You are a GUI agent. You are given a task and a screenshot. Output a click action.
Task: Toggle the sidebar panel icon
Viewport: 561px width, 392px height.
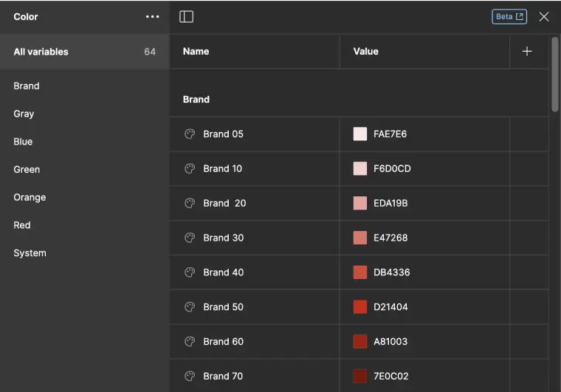187,16
